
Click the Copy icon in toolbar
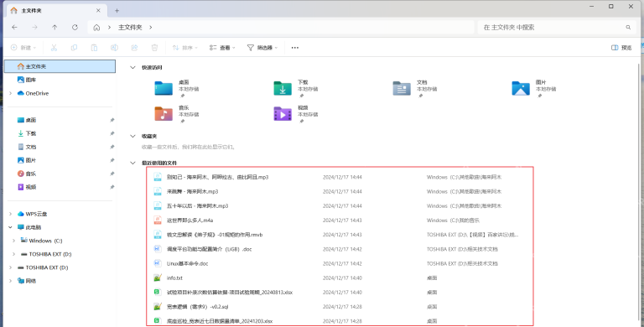point(74,48)
